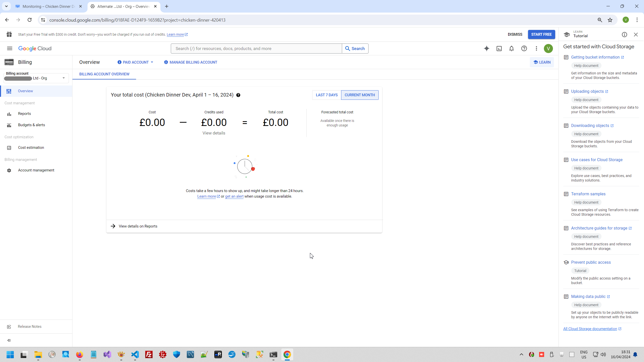Open the Gemini AI assistant sparkle icon
This screenshot has height=362, width=644.
pos(487,49)
